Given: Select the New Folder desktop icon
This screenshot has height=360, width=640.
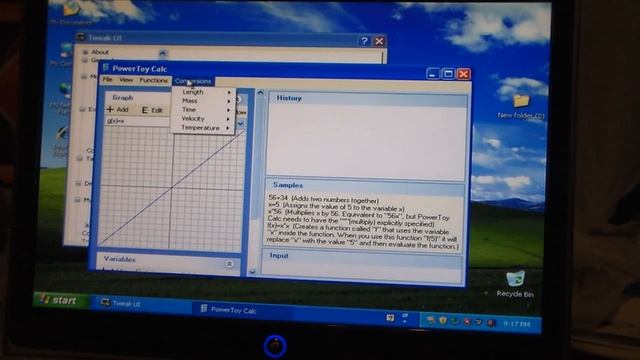Looking at the screenshot, I should click(x=521, y=107).
